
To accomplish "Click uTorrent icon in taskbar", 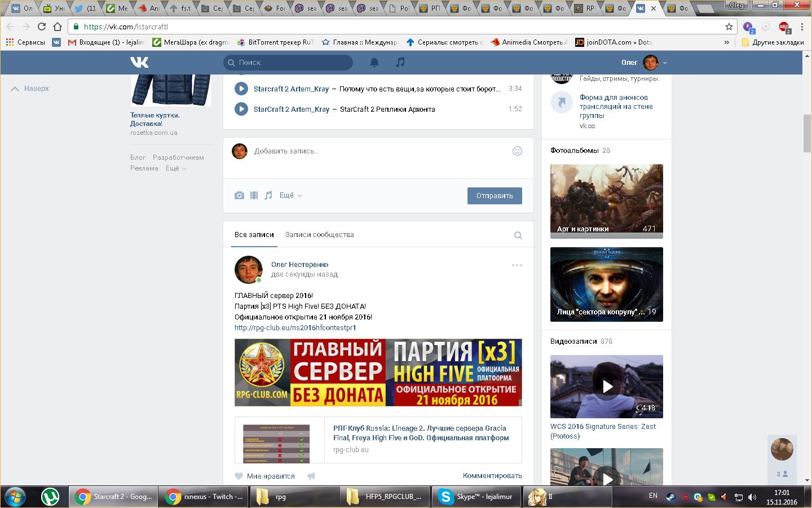I will click(51, 497).
